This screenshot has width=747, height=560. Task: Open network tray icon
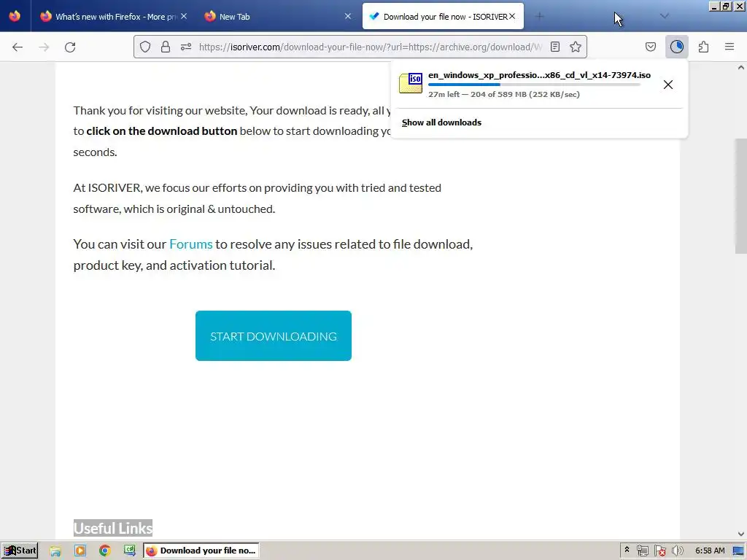click(642, 551)
